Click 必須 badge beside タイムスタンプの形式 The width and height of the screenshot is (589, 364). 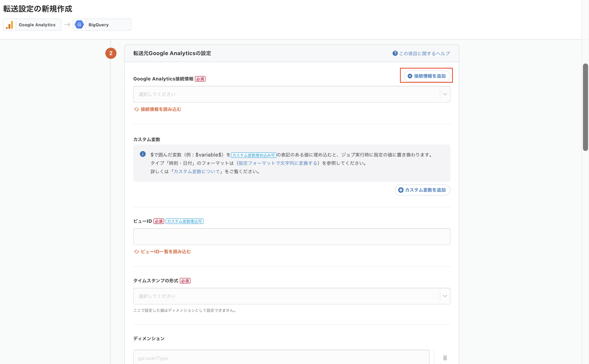click(185, 281)
